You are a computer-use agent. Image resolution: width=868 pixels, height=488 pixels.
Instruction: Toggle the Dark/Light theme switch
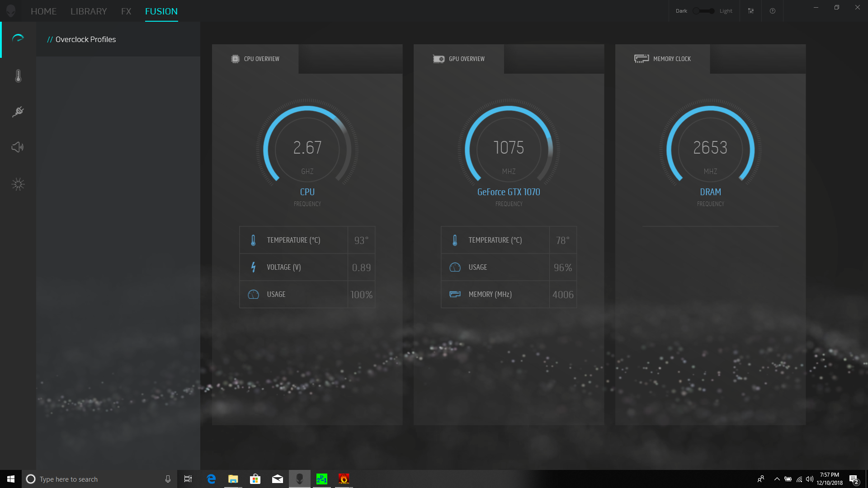tap(704, 11)
